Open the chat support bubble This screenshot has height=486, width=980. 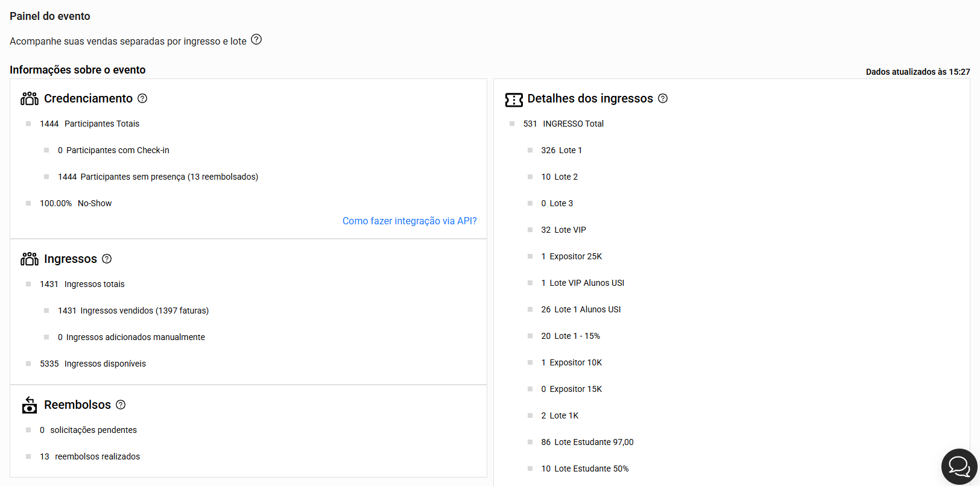pyautogui.click(x=959, y=466)
